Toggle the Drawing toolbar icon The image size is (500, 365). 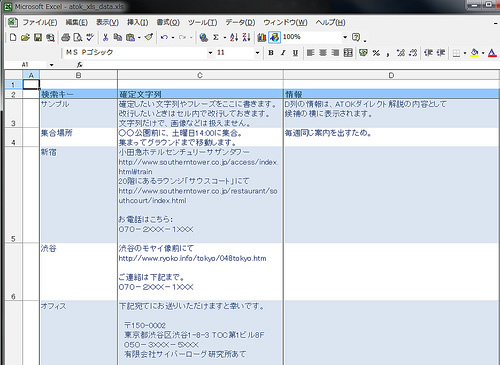[274, 37]
